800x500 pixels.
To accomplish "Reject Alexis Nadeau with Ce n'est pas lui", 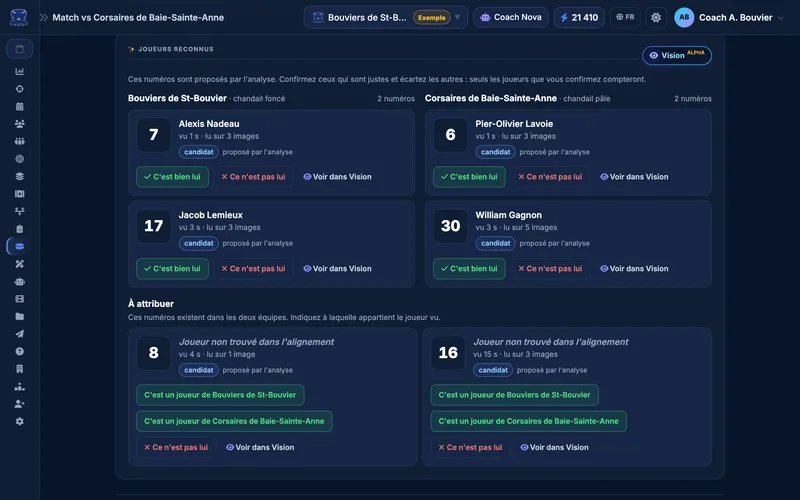I will 253,177.
